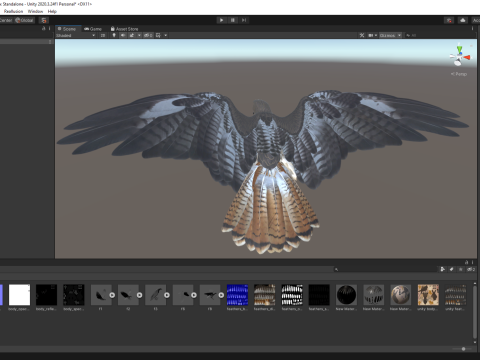The width and height of the screenshot is (480, 360).
Task: Select the f1 model asset
Action: click(x=101, y=295)
